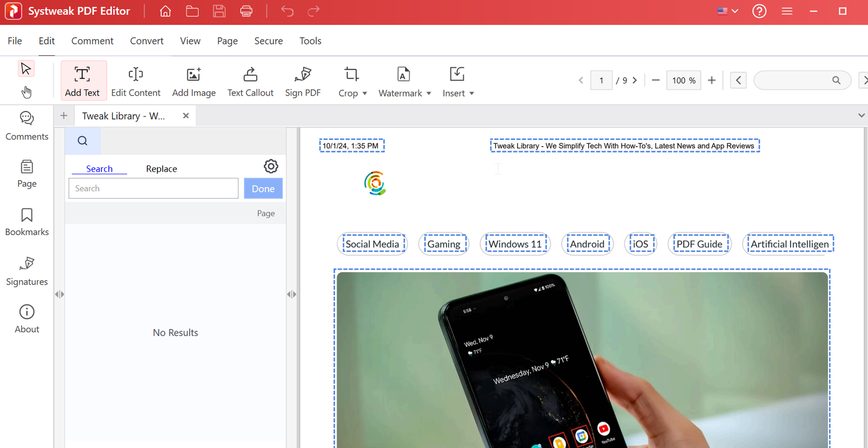Image resolution: width=868 pixels, height=448 pixels.
Task: Select the arrow pointer tool
Action: click(26, 69)
